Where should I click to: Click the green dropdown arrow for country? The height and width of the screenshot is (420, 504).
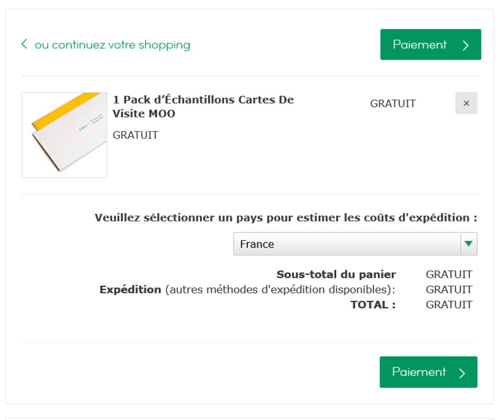pos(469,244)
